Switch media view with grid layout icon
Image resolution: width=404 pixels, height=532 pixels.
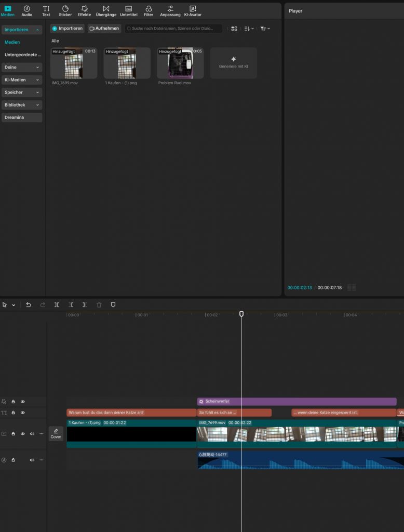234,29
